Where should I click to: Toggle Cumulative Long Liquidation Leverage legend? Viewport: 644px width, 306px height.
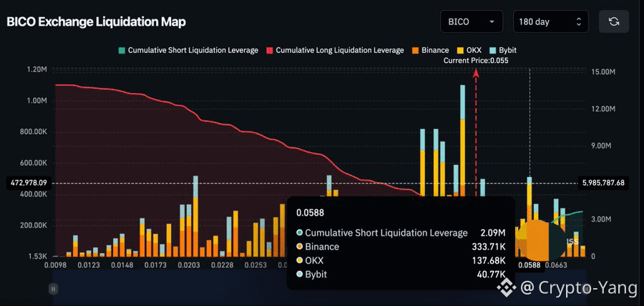(335, 50)
